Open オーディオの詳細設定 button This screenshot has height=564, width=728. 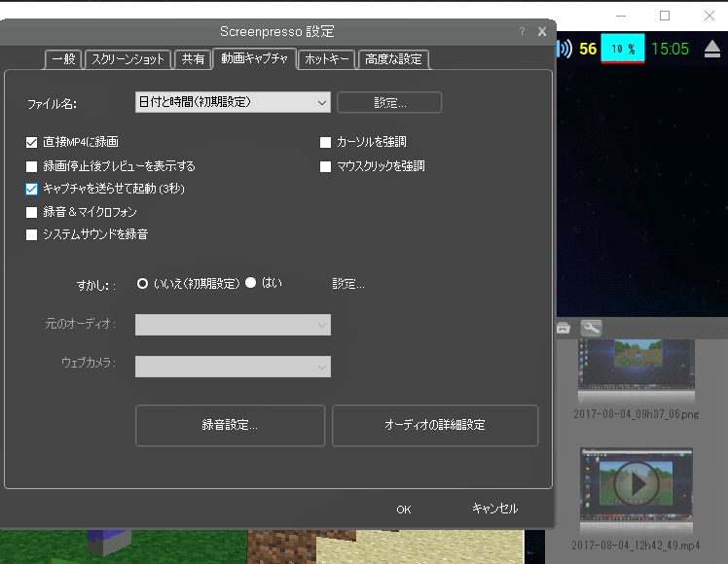click(435, 425)
